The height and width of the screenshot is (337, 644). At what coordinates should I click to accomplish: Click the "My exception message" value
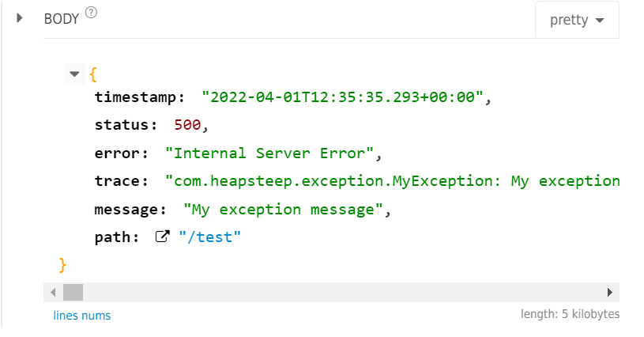click(x=283, y=210)
